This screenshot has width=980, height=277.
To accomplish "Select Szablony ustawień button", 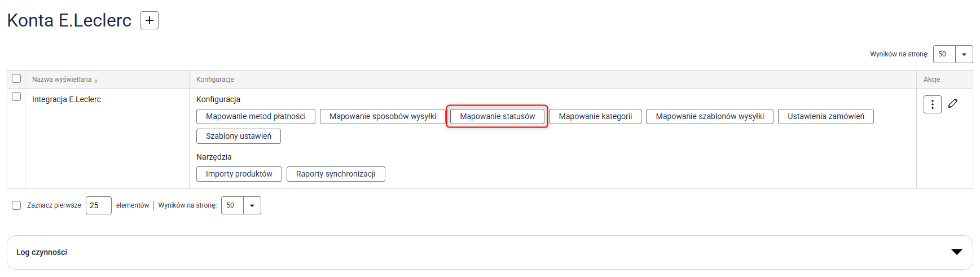I will [238, 136].
